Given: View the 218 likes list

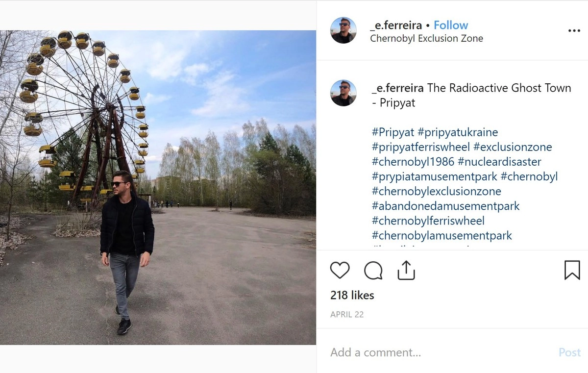Looking at the screenshot, I should (352, 295).
